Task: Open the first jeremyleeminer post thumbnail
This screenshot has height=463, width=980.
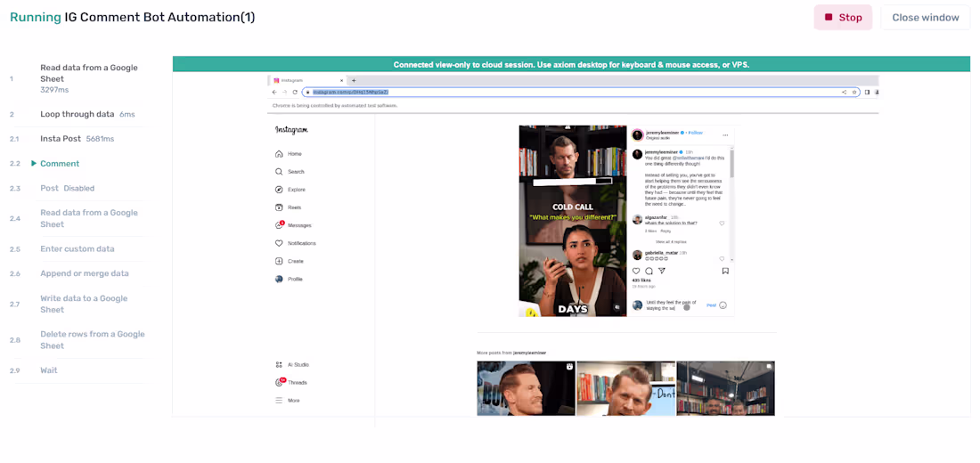Action: pos(527,388)
